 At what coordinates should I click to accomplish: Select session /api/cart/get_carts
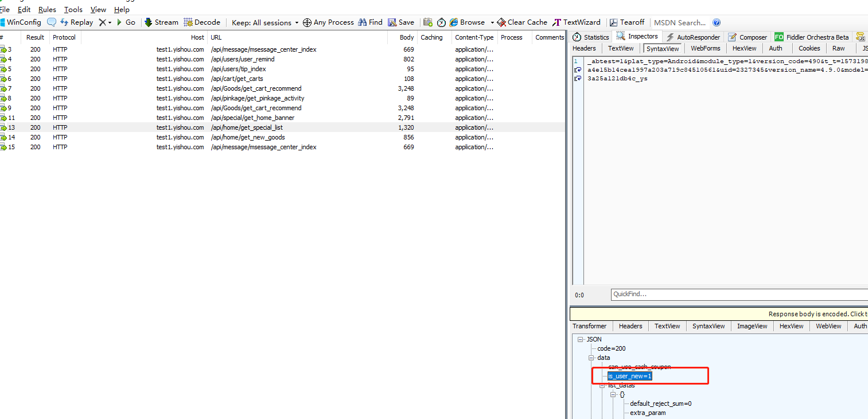pyautogui.click(x=282, y=79)
